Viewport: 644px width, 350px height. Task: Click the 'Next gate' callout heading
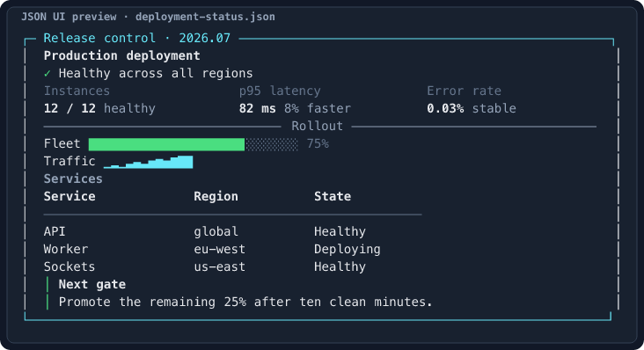(x=92, y=284)
